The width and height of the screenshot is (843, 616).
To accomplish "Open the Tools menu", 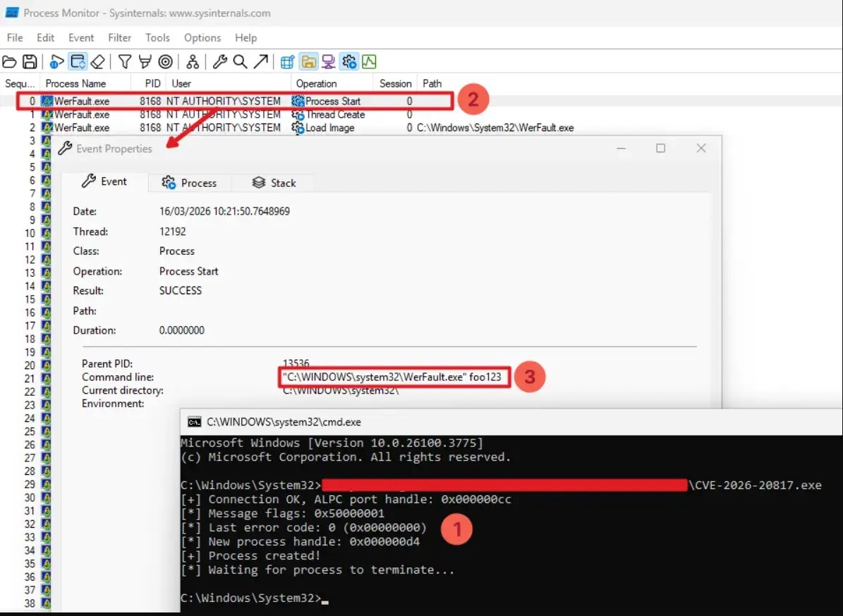I will (x=157, y=37).
